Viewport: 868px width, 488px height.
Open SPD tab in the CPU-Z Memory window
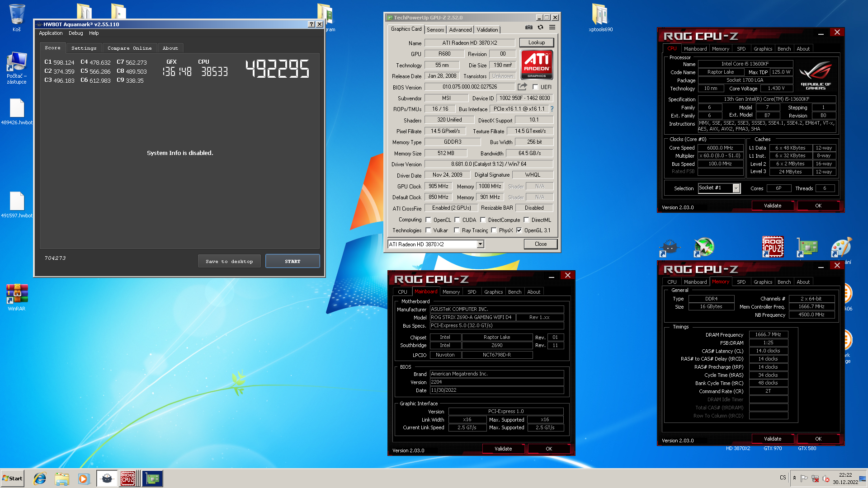tap(741, 282)
